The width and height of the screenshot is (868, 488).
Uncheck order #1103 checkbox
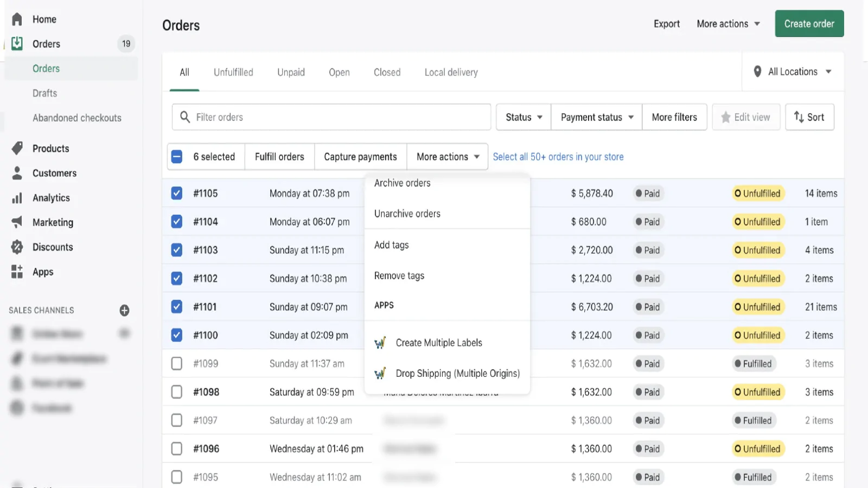[177, 250]
